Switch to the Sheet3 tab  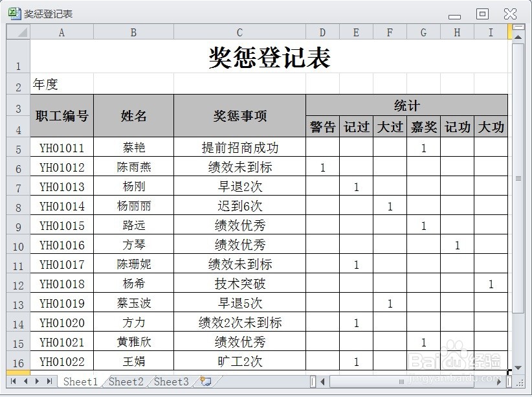click(170, 382)
